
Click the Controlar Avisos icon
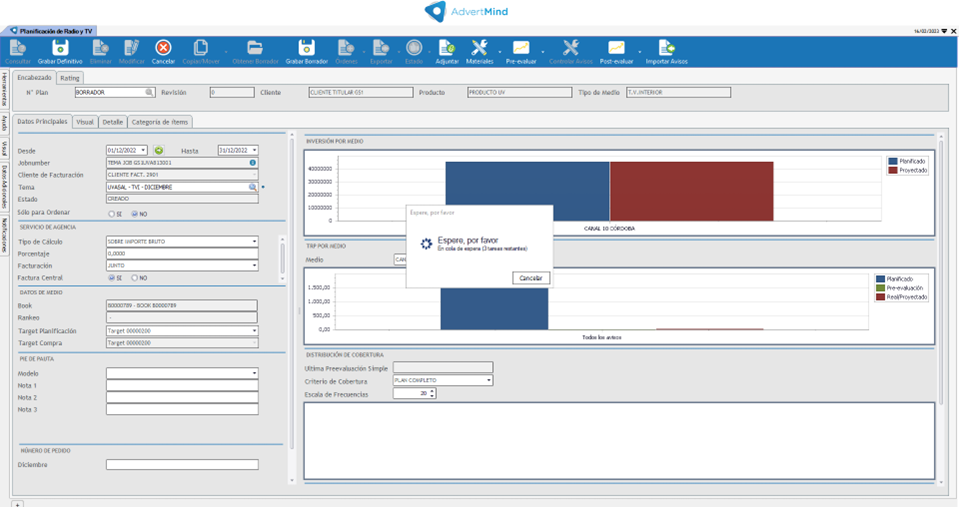point(571,48)
